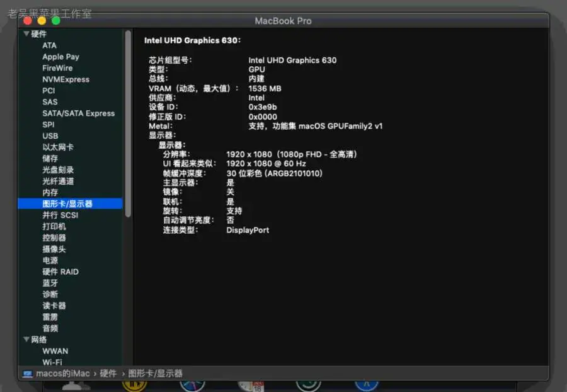Click the 1080p FHD resolution value

[x=292, y=154]
